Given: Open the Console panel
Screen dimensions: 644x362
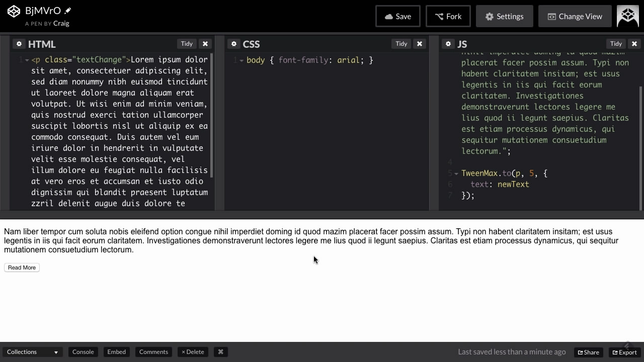Looking at the screenshot, I should [83, 352].
